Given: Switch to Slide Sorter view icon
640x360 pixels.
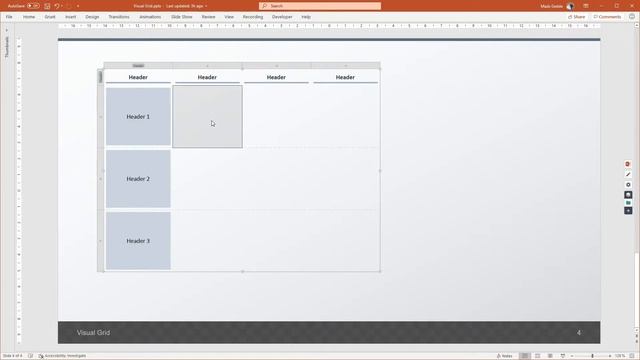Looking at the screenshot, I should 538,356.
